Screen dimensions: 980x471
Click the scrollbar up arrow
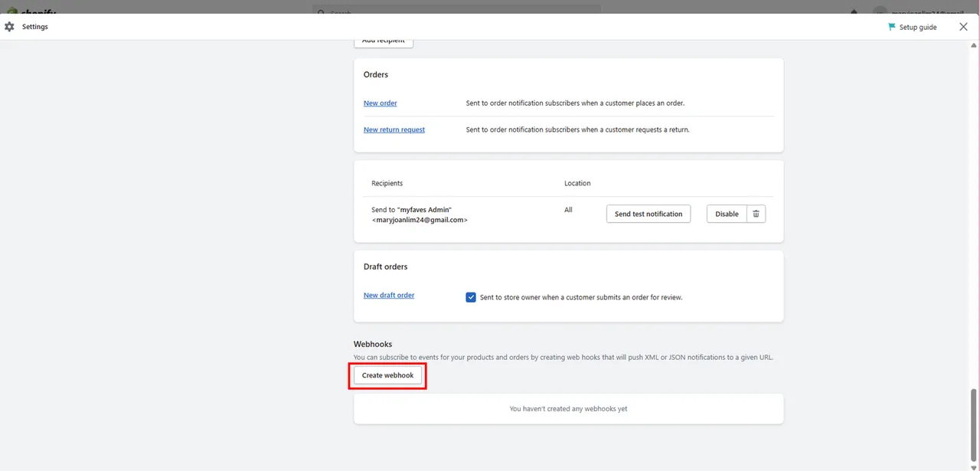pyautogui.click(x=974, y=45)
